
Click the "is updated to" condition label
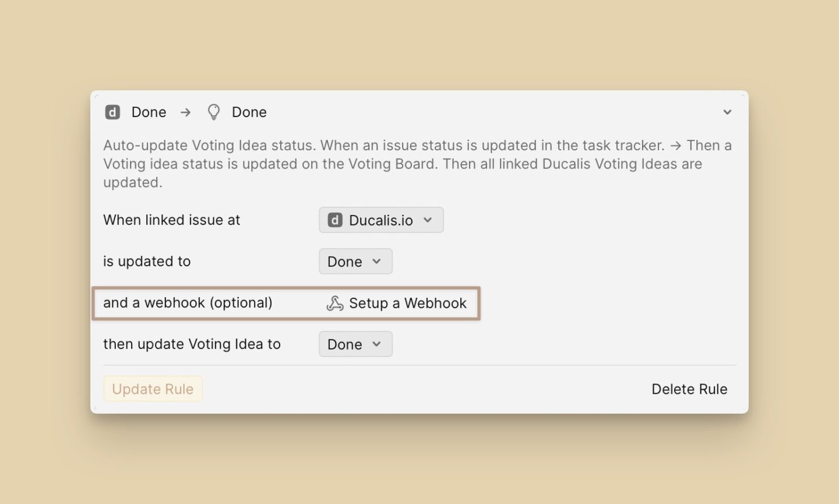point(147,261)
